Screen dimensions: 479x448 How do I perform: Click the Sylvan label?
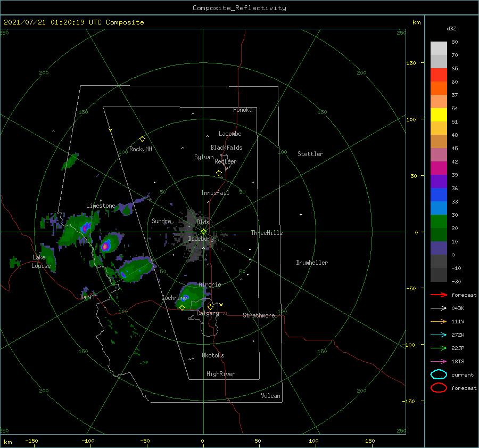[x=204, y=157]
